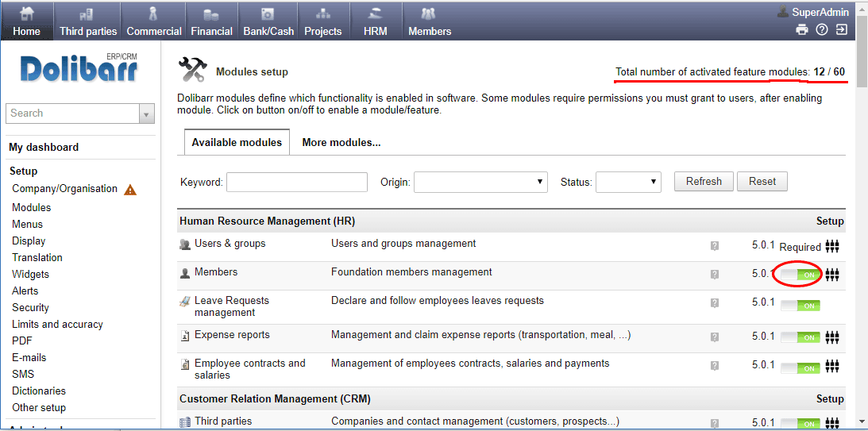Open Menus setup page
Viewport: 868px width, 431px height.
pos(27,224)
